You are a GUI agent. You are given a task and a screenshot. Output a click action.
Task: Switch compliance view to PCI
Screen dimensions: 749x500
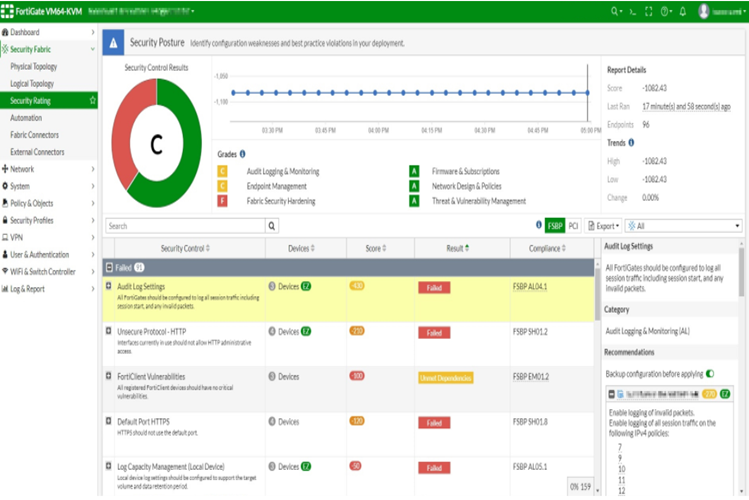pos(574,226)
